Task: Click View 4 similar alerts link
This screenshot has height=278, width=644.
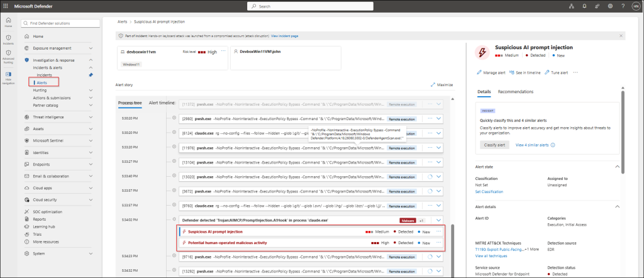Action: [x=532, y=145]
